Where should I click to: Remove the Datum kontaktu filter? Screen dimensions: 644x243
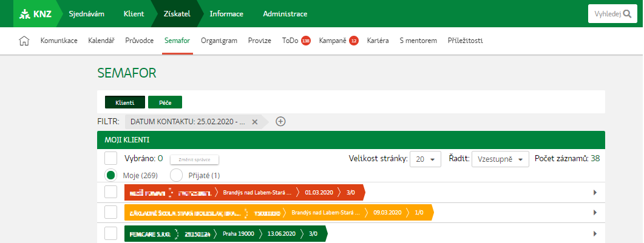click(x=255, y=121)
